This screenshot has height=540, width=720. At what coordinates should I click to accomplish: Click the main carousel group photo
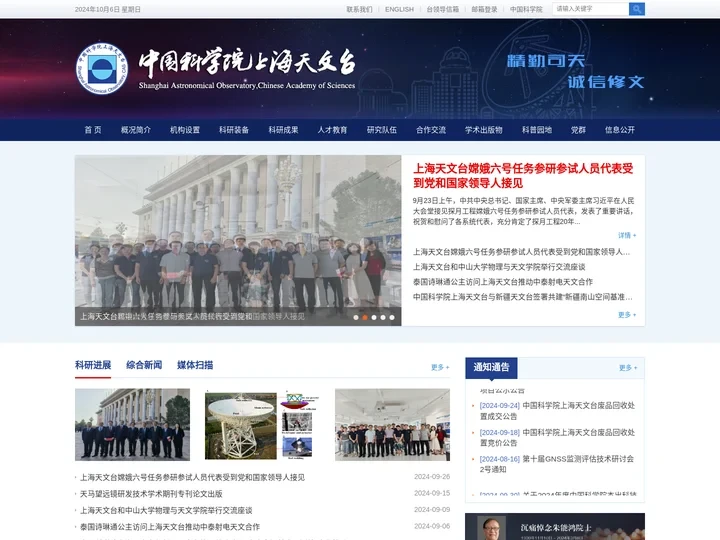(x=238, y=240)
